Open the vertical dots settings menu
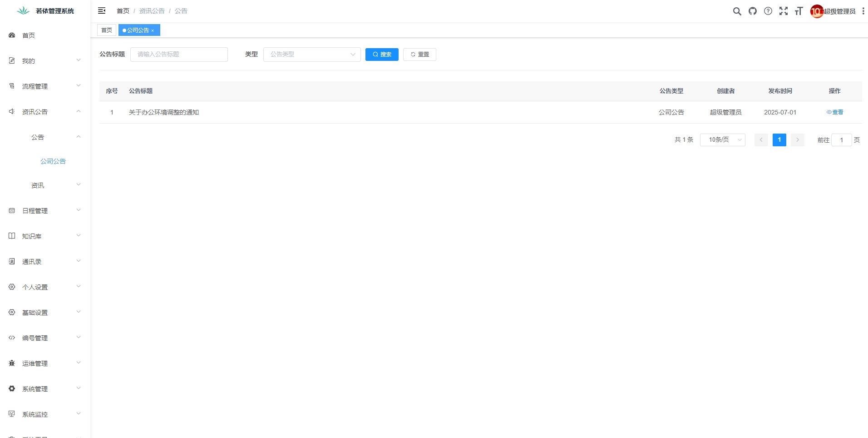Viewport: 868px width, 438px height. (863, 11)
